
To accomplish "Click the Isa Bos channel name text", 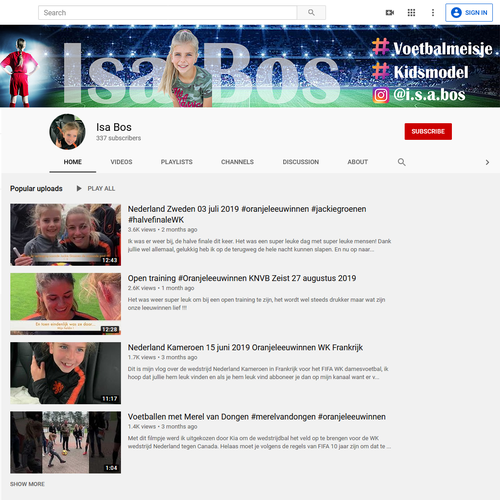I will click(114, 127).
